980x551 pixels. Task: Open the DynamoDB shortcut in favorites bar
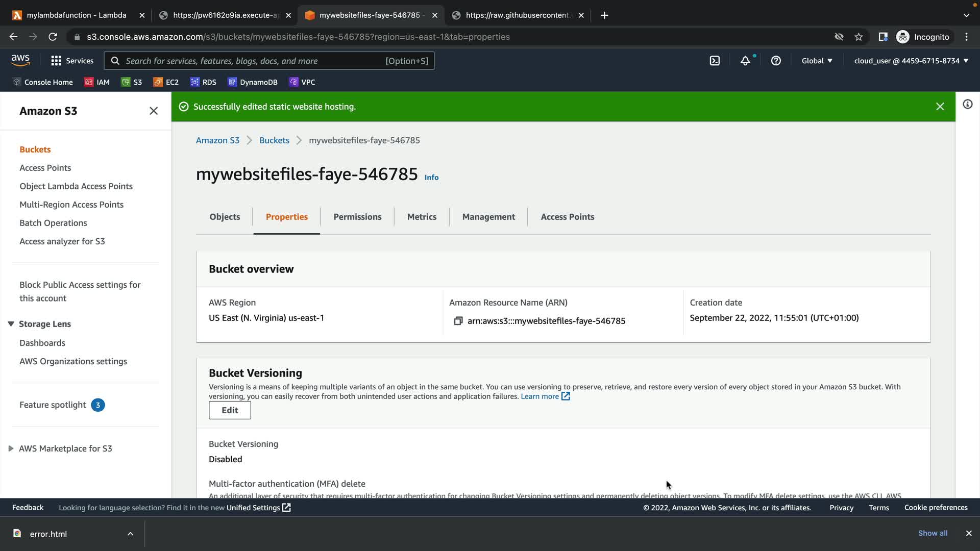coord(253,82)
